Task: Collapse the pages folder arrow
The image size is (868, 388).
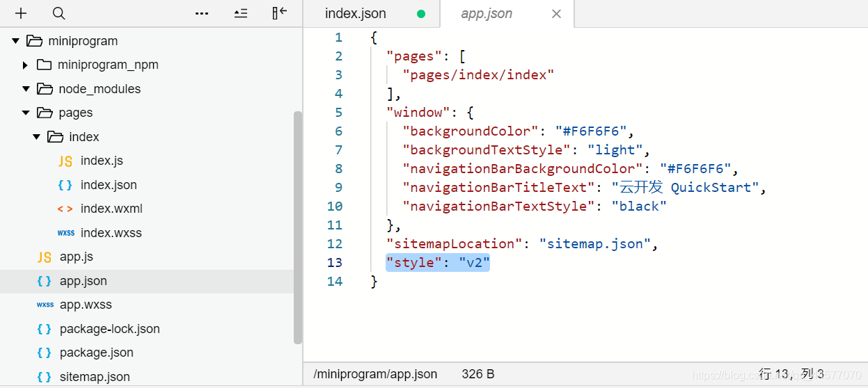Action: 26,113
